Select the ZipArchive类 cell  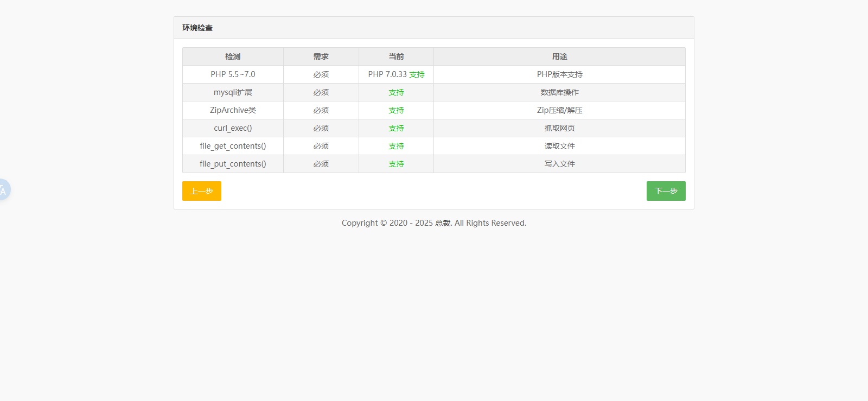click(x=233, y=110)
